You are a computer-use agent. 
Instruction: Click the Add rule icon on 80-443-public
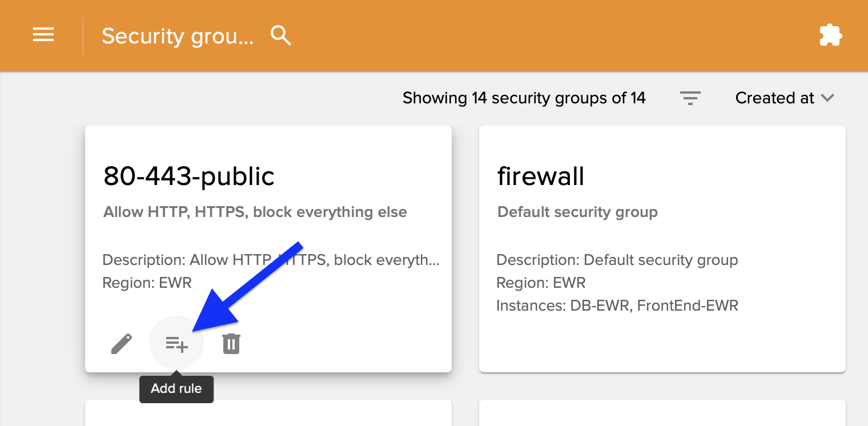[x=176, y=344]
